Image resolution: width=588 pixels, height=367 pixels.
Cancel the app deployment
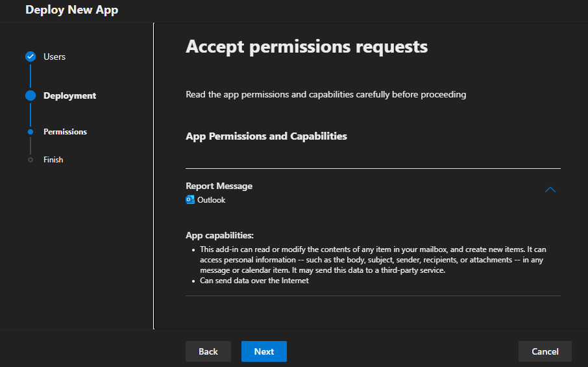pos(545,351)
